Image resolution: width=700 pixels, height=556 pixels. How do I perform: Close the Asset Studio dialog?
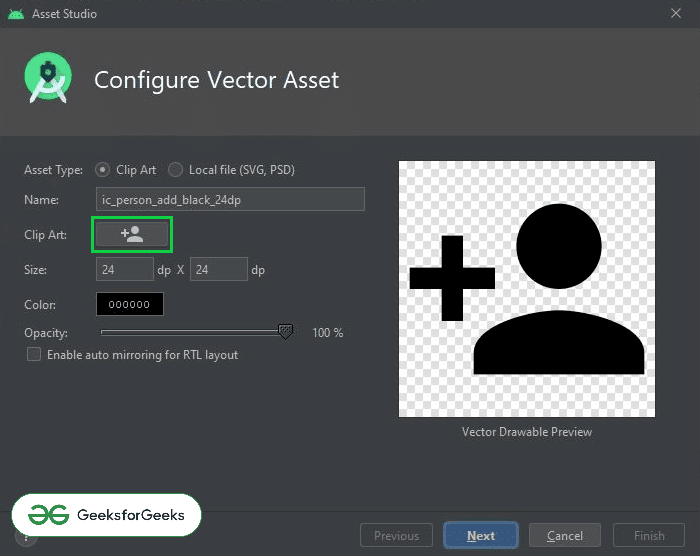[676, 13]
